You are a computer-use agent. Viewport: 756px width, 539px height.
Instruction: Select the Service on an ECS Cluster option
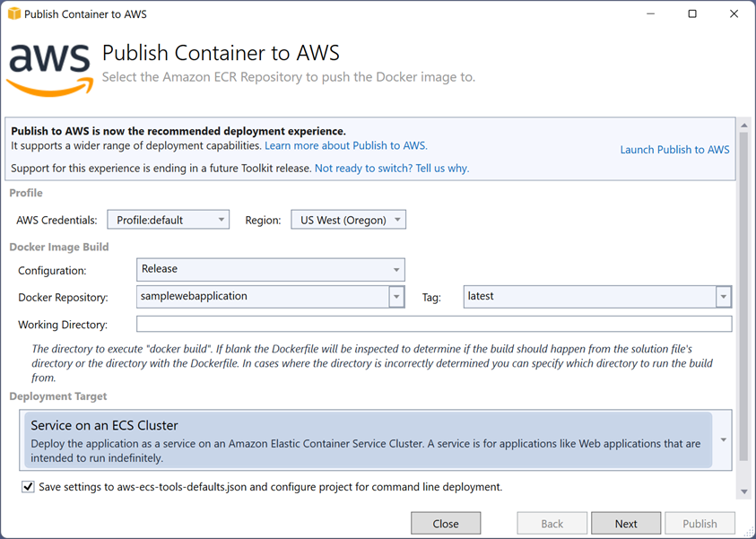coord(369,440)
